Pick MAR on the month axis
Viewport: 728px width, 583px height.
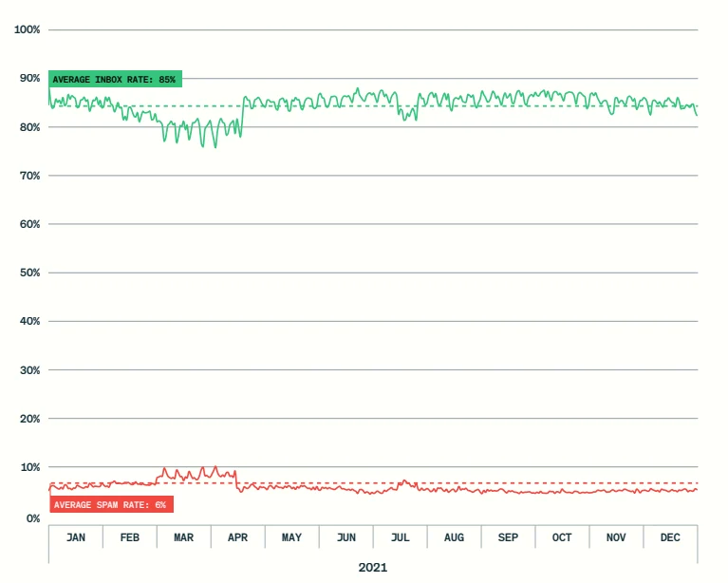[184, 538]
